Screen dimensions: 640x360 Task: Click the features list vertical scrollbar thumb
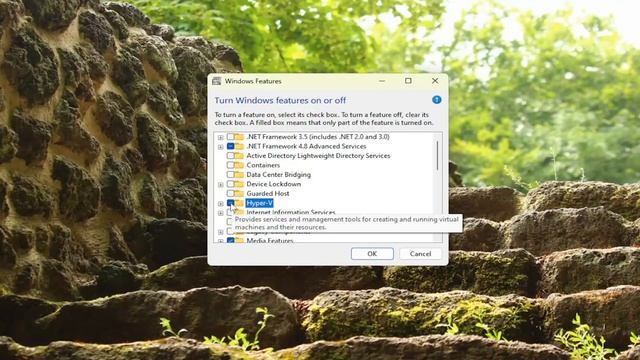click(437, 156)
